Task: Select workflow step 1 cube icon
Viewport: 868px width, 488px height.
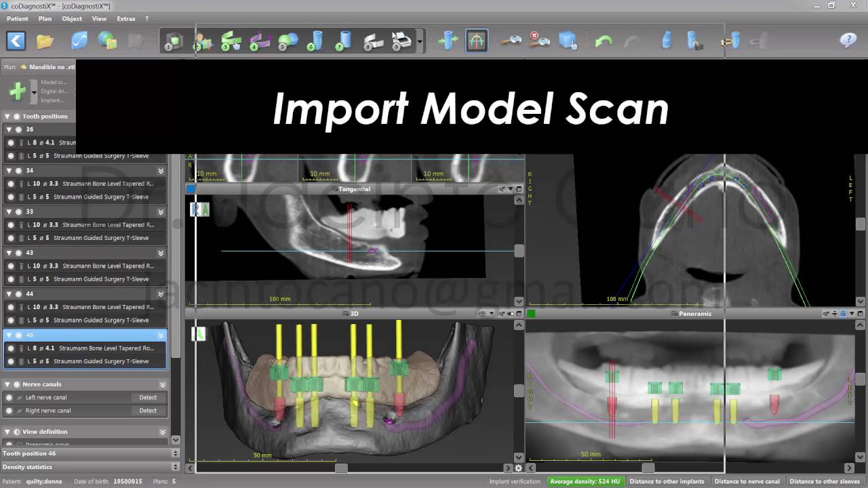Action: [173, 41]
